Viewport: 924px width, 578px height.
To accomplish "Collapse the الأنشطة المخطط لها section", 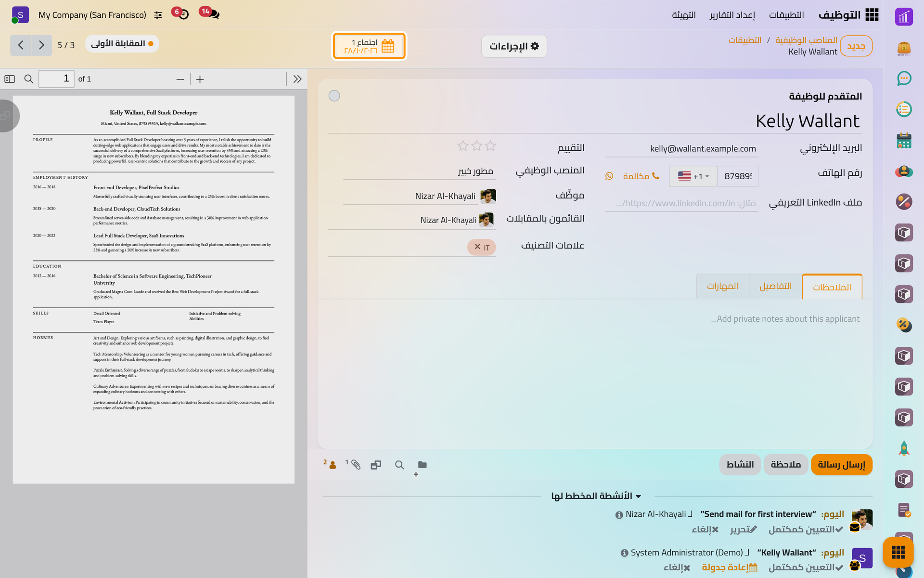I will coord(596,496).
